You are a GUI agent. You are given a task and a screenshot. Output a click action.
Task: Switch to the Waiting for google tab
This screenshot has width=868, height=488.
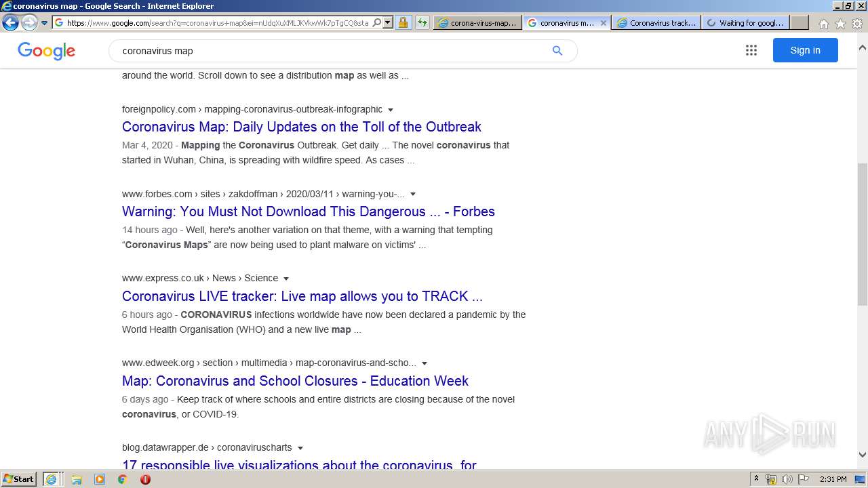click(x=746, y=22)
